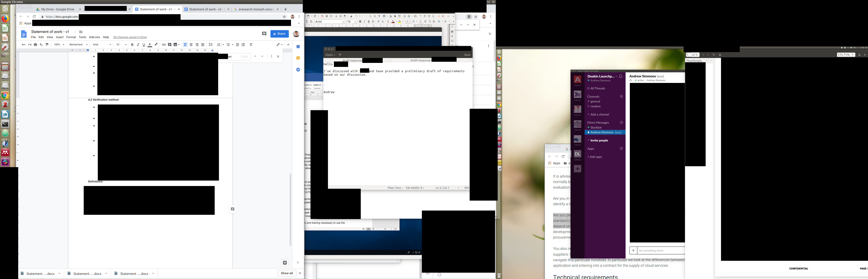868x279 pixels.
Task: Click the blue Share button
Action: coord(279,34)
